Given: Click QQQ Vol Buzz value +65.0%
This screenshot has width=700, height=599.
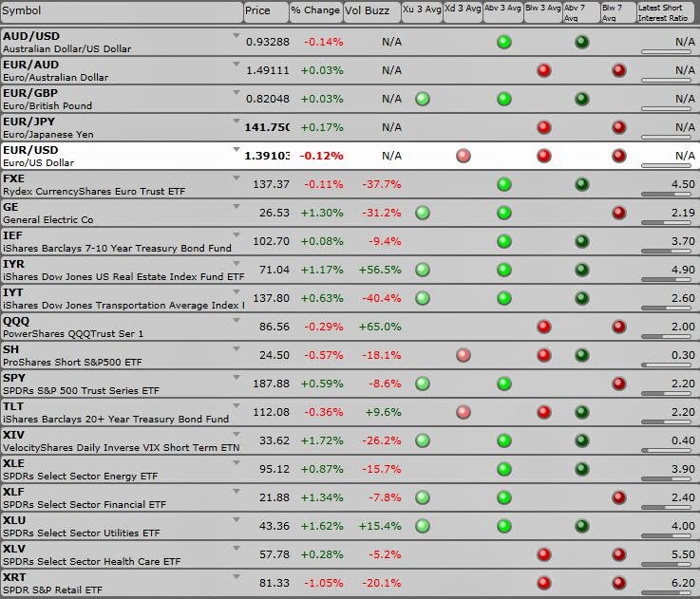Looking at the screenshot, I should pos(380,327).
